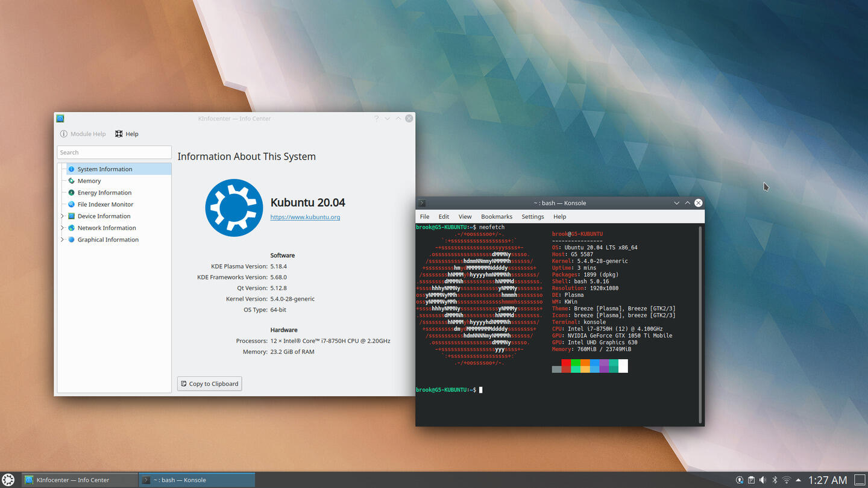Open the clipboard tray icon
Screen dimensions: 868x488
[x=751, y=480]
